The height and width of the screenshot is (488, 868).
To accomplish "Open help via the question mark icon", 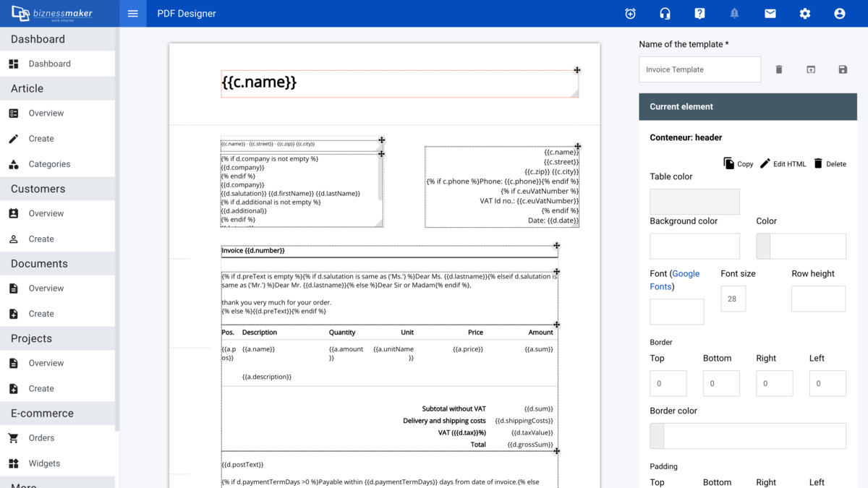I will click(x=699, y=14).
